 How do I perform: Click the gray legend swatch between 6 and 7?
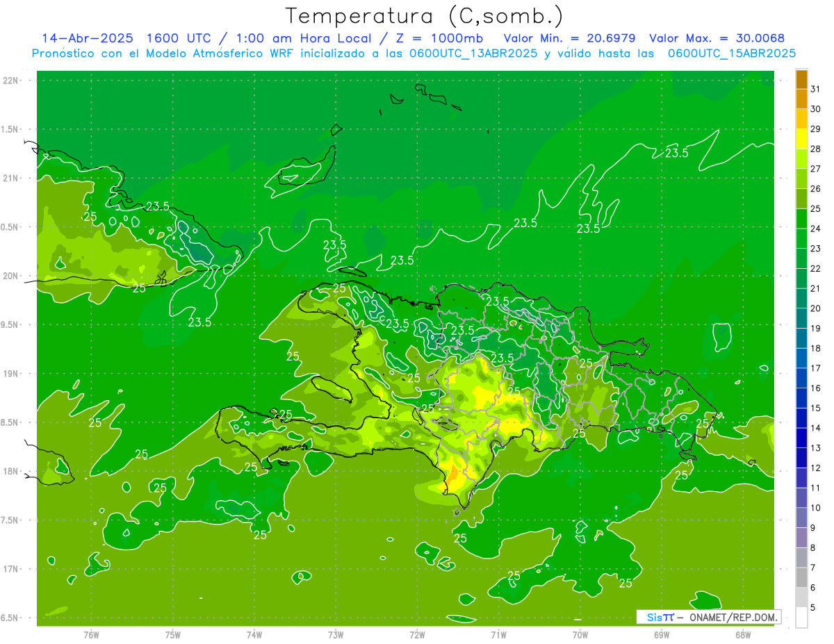click(x=801, y=577)
